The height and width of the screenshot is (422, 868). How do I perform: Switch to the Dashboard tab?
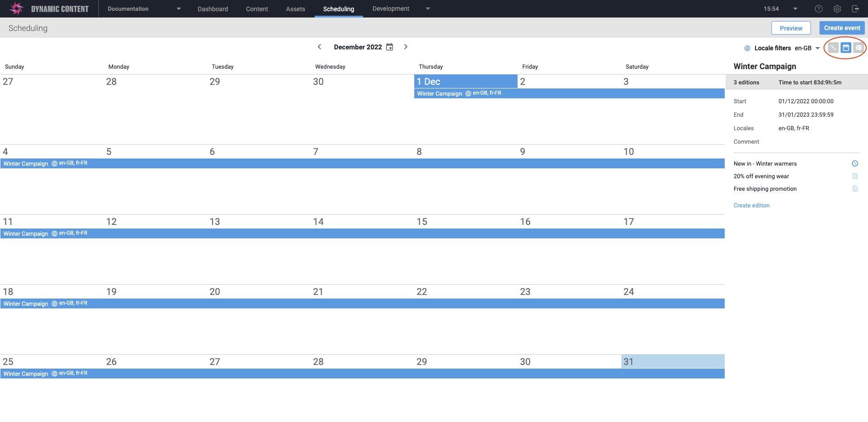click(213, 9)
